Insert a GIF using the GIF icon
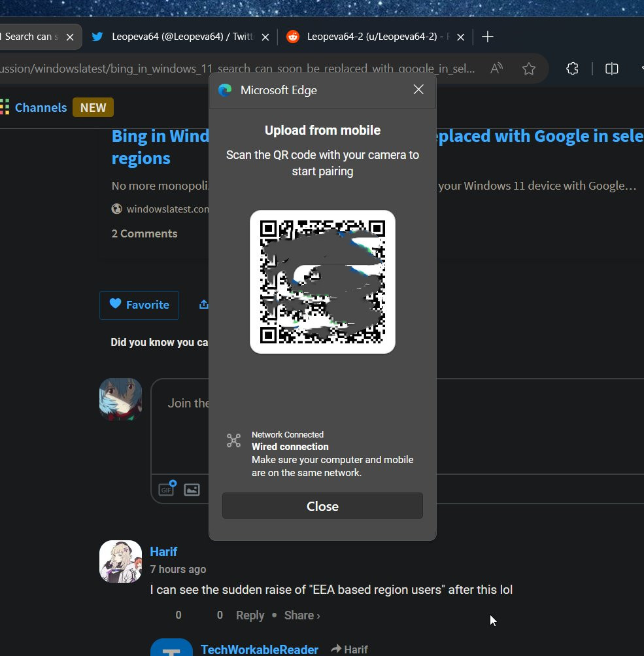This screenshot has width=644, height=656. [167, 488]
